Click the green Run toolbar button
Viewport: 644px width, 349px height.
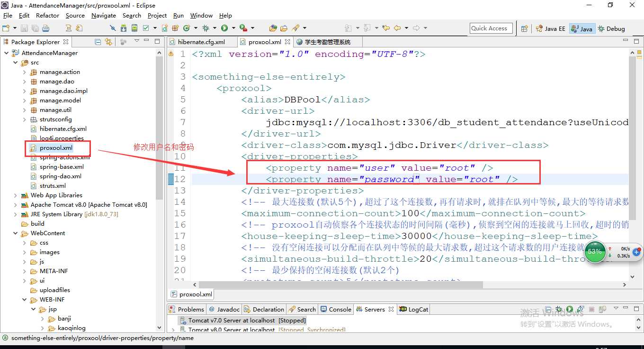pyautogui.click(x=224, y=28)
